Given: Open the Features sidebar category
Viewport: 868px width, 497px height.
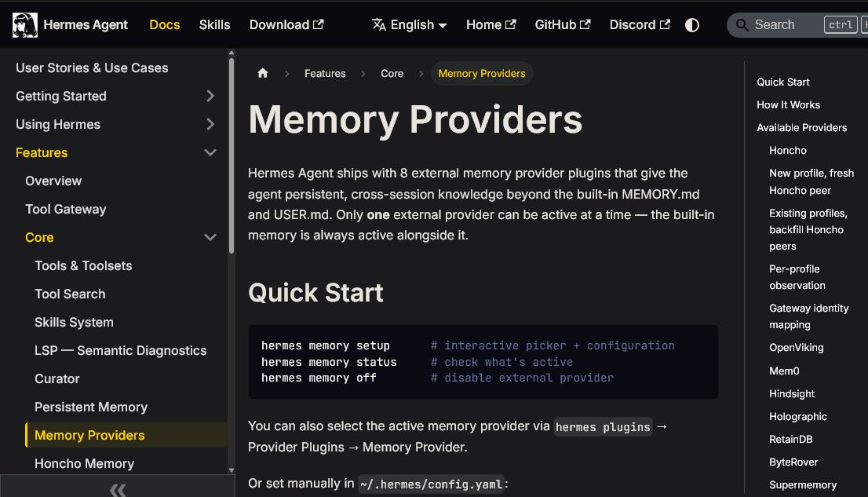Looking at the screenshot, I should click(x=42, y=152).
